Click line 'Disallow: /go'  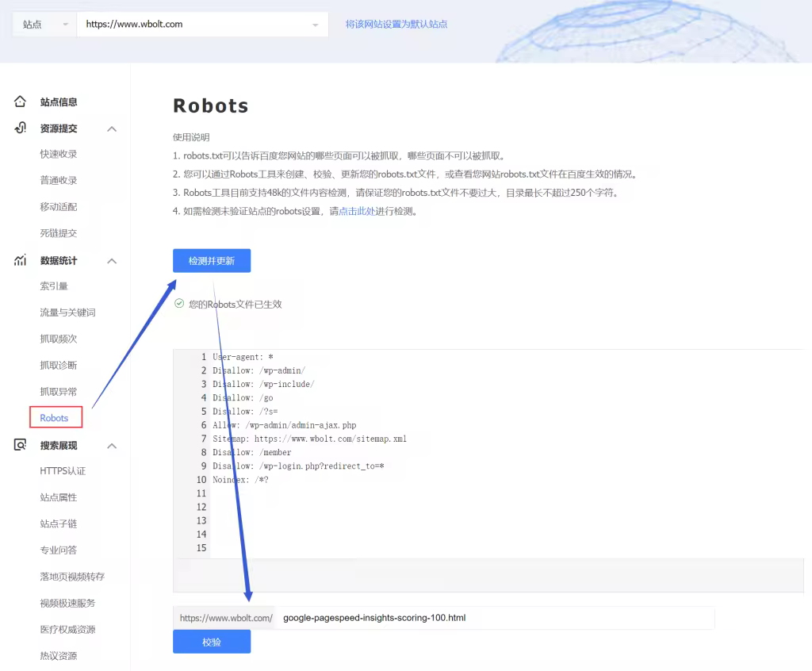(x=243, y=398)
